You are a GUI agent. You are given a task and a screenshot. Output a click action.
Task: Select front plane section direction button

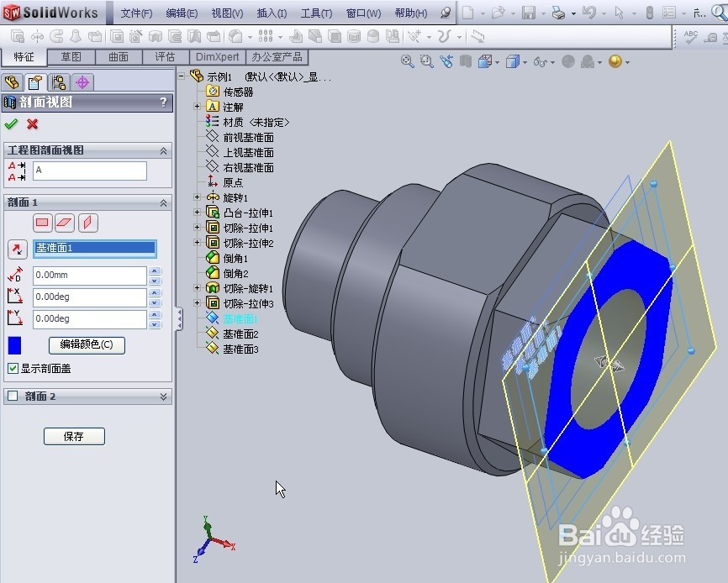[x=42, y=223]
